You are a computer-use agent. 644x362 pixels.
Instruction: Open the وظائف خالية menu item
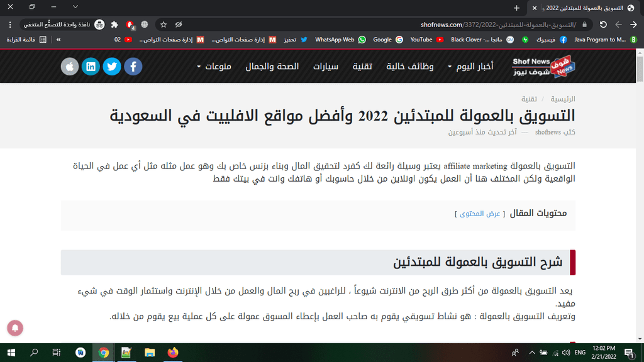pyautogui.click(x=410, y=67)
